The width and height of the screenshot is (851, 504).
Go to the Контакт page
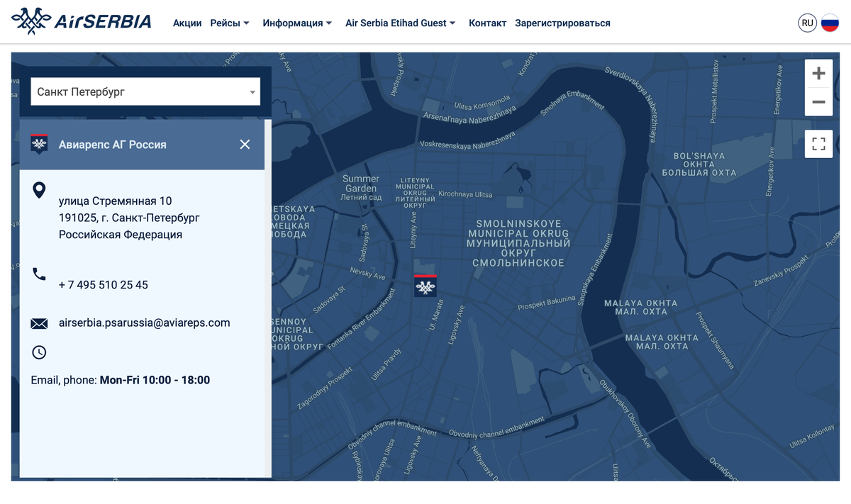click(x=487, y=23)
